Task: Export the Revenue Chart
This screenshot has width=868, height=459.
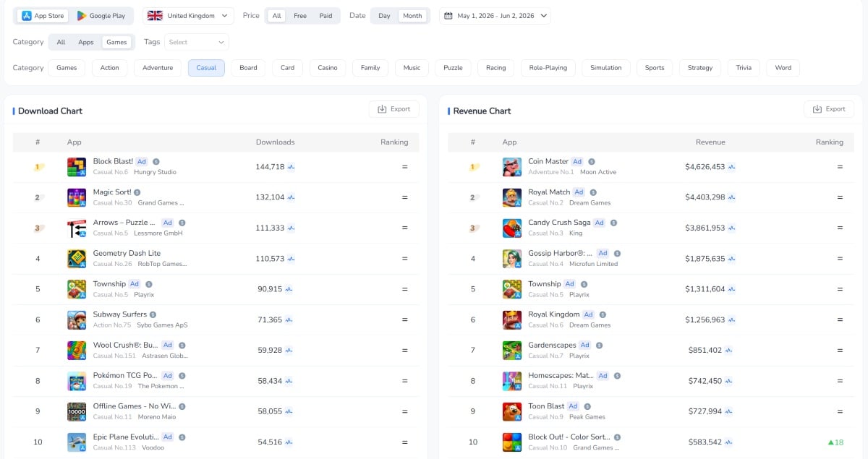Action: (829, 109)
